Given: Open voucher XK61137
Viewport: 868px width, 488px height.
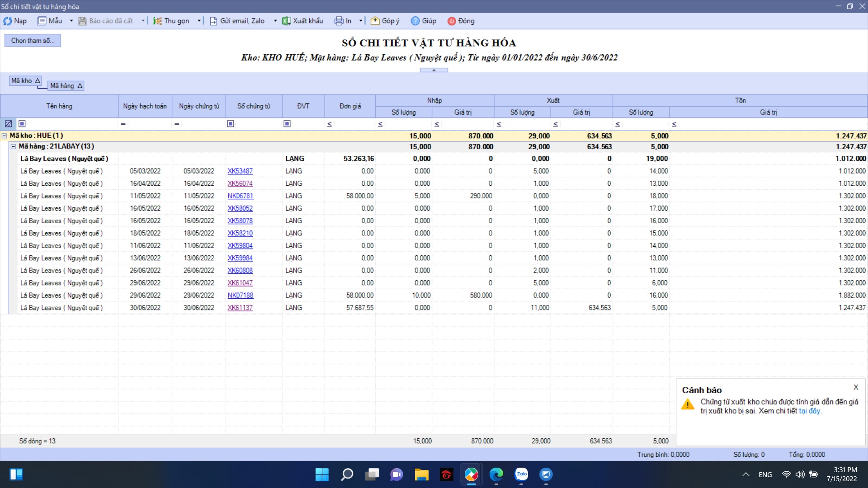Looking at the screenshot, I should pos(240,308).
